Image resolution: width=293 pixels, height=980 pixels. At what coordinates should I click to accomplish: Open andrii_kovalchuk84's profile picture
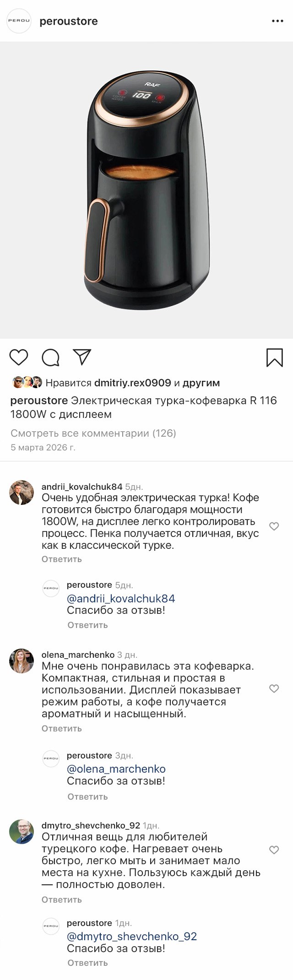coord(22,493)
